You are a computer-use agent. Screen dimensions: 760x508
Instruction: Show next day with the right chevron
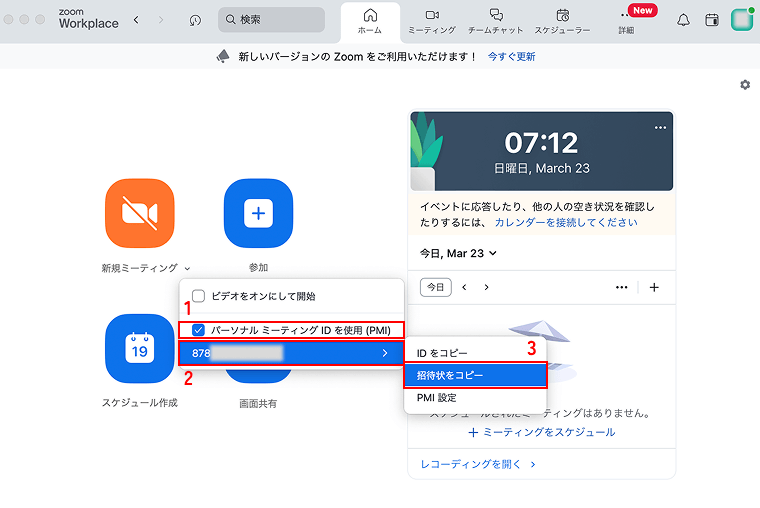pos(486,287)
